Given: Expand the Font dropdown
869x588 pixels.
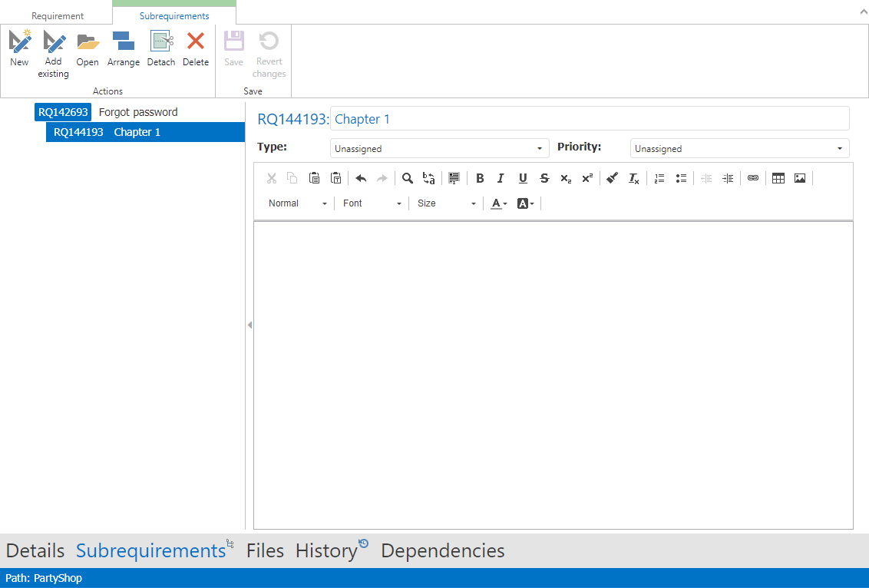Looking at the screenshot, I should pyautogui.click(x=372, y=203).
